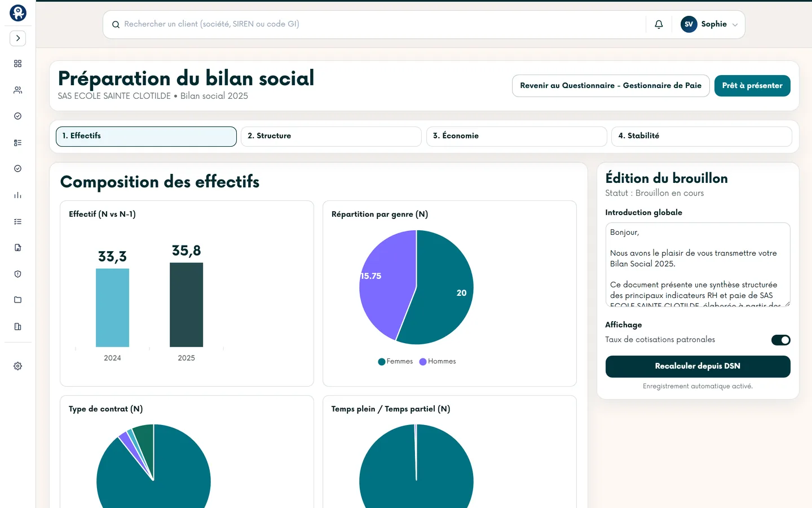Select the 1. Effectifs tab

click(146, 136)
